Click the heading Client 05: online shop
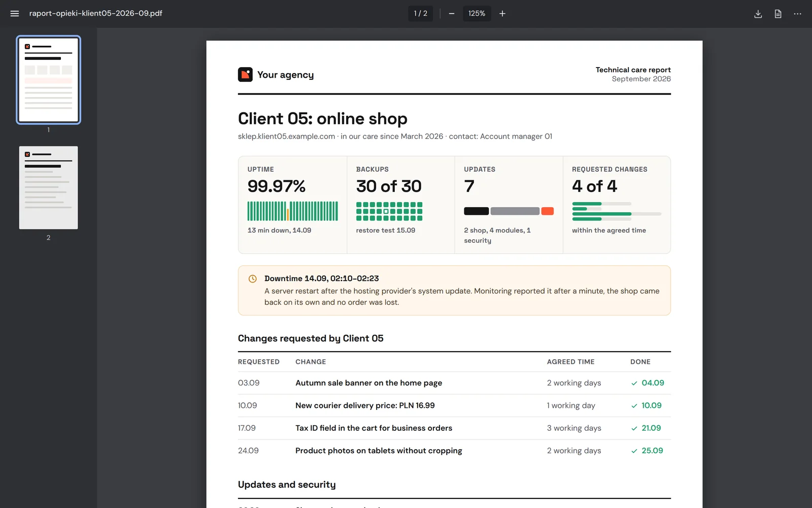The height and width of the screenshot is (508, 812). pyautogui.click(x=323, y=118)
